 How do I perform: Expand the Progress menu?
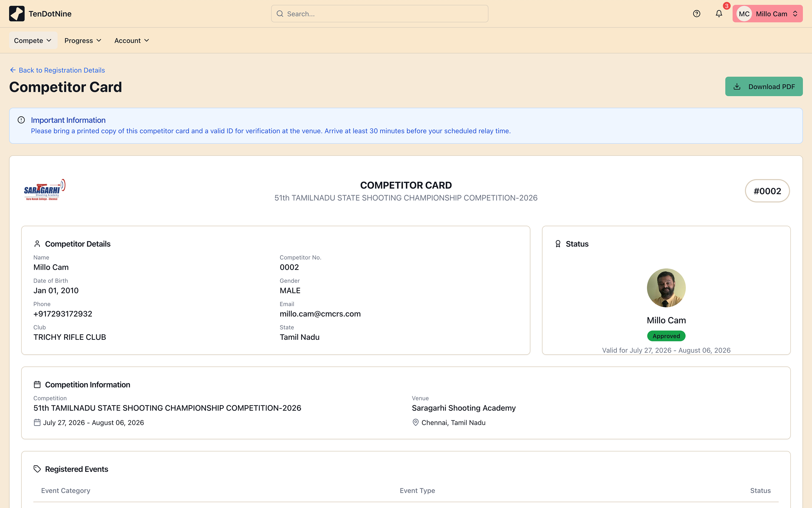[83, 40]
